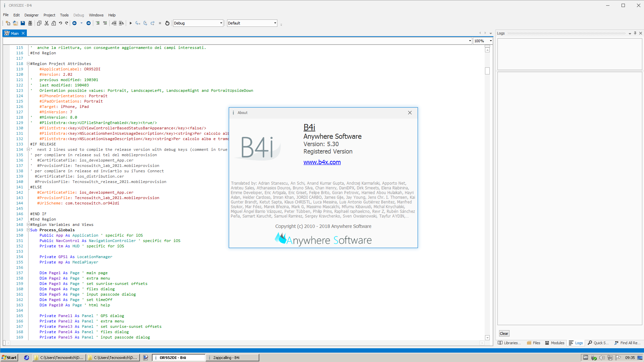644x362 pixels.
Task: Undo the last edit with the undo icon
Action: click(61, 23)
